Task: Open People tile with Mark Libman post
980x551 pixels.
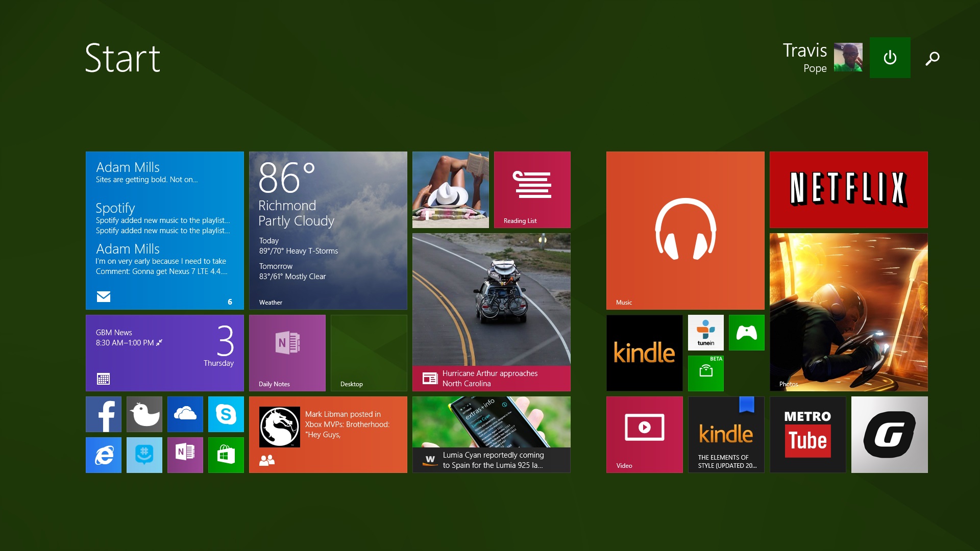Action: click(328, 435)
